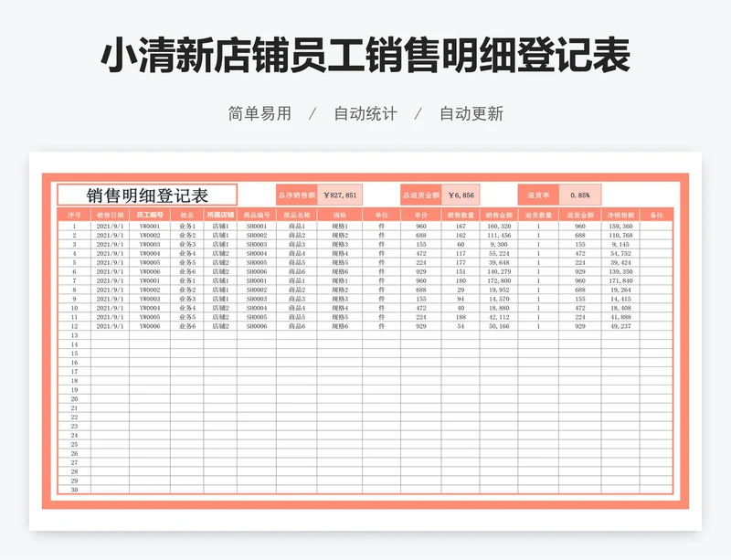Click the 销售明细登记表 sheet title box
Viewport: 731px width, 560px height.
[x=147, y=195]
